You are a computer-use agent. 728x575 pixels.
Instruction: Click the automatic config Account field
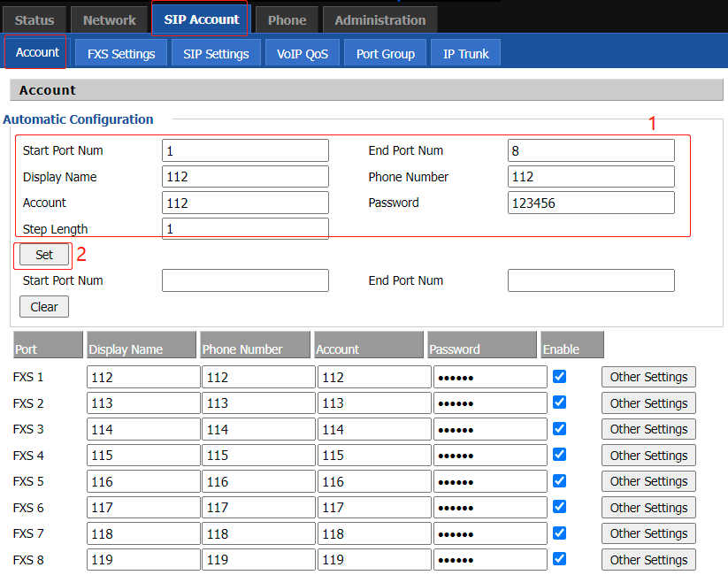coord(245,203)
